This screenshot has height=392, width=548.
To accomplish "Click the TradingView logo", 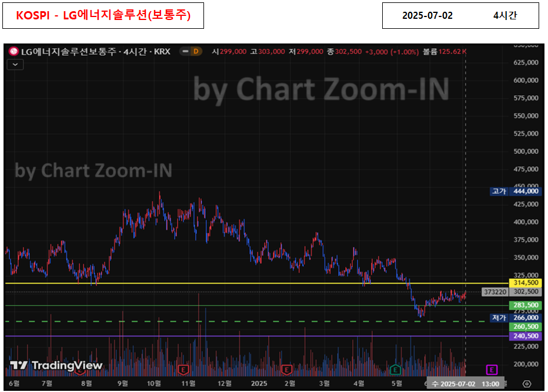I will click(x=56, y=366).
